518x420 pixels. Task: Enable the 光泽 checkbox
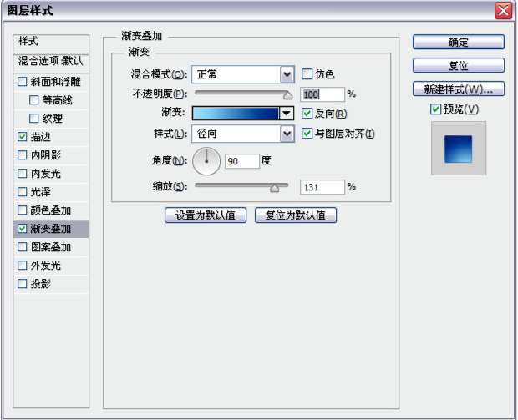click(x=22, y=192)
